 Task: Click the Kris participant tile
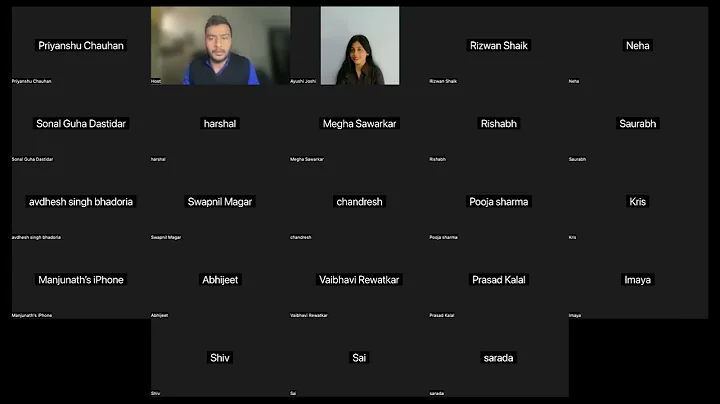click(638, 202)
